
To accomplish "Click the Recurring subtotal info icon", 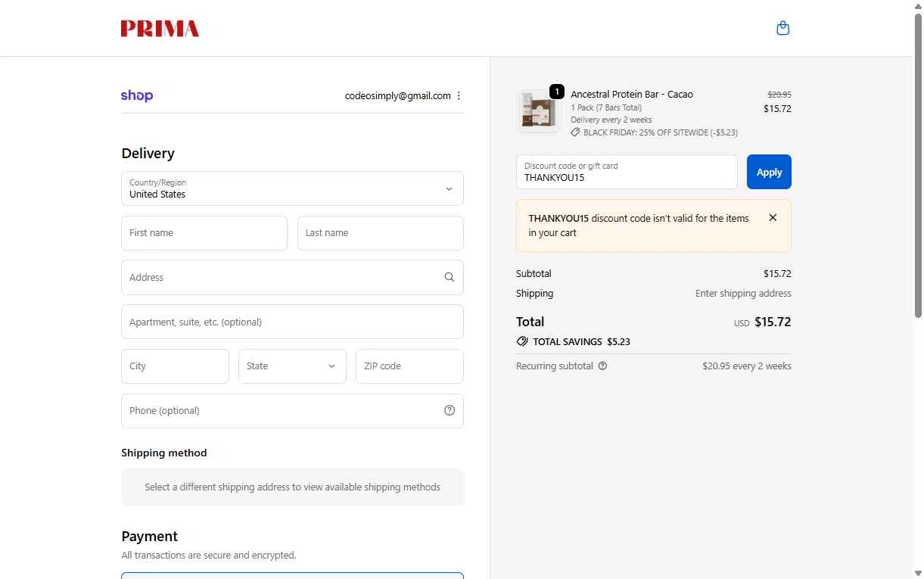I will tap(602, 366).
